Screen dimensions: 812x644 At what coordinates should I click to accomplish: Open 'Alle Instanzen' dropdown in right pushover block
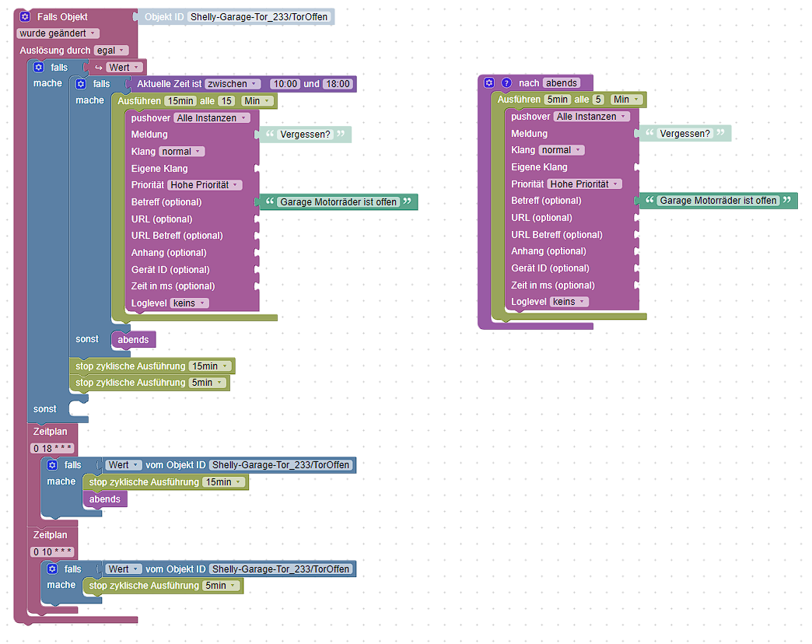click(x=591, y=117)
